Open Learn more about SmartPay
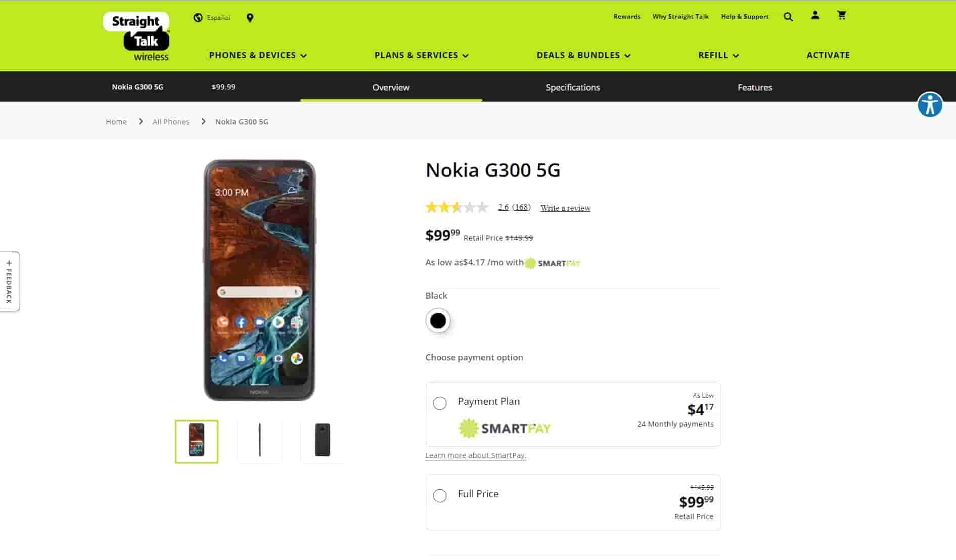 point(475,455)
